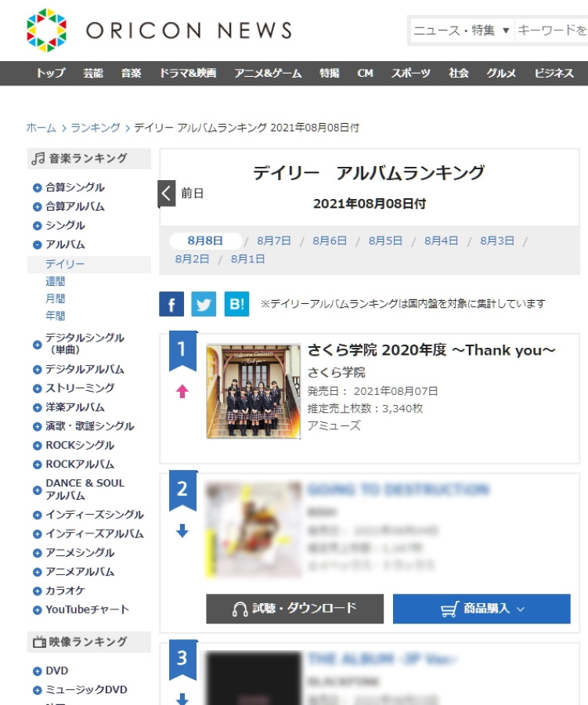
Task: Click plus icon beside DVD ranking
Action: tap(38, 671)
